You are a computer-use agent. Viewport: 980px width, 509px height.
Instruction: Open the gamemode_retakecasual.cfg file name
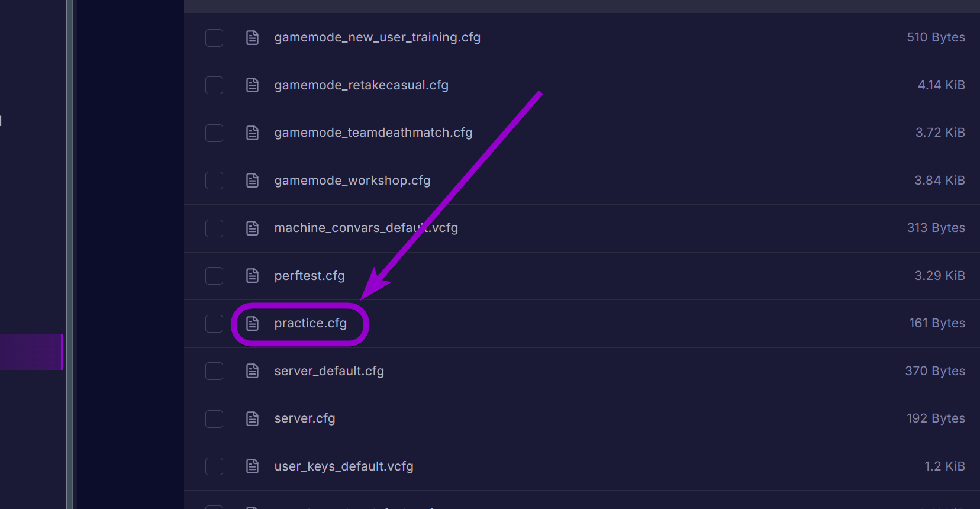tap(361, 85)
